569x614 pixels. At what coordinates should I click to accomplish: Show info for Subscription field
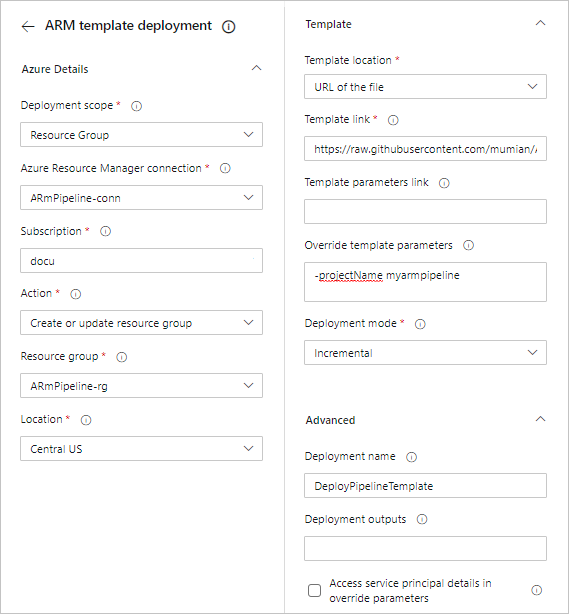105,231
